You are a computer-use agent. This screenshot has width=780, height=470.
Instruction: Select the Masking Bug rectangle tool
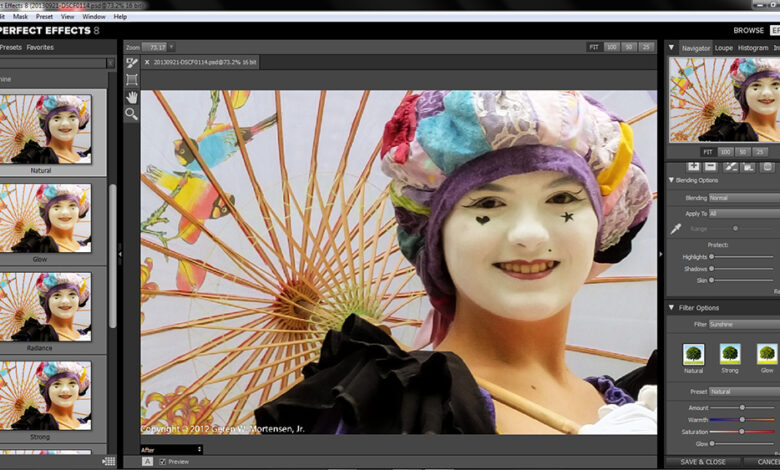[131, 80]
